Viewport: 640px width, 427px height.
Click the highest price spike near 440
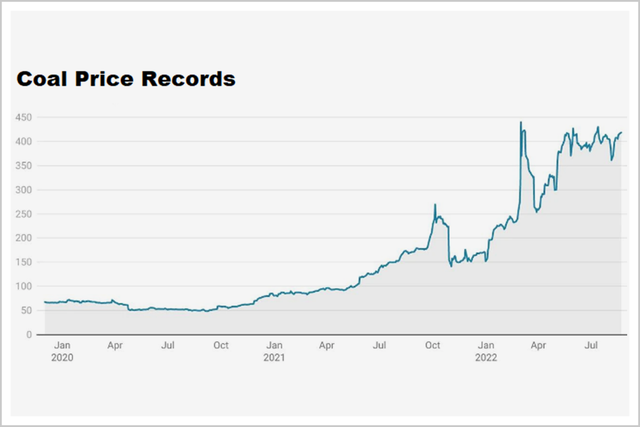click(521, 122)
